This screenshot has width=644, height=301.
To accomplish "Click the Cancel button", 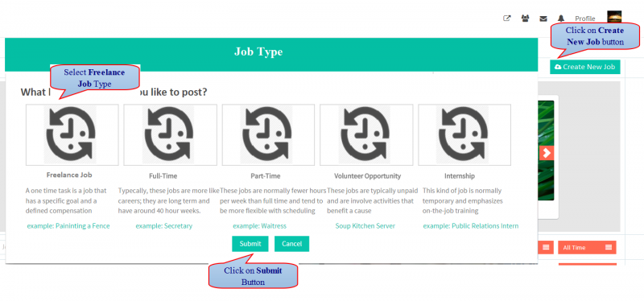I will pyautogui.click(x=291, y=244).
